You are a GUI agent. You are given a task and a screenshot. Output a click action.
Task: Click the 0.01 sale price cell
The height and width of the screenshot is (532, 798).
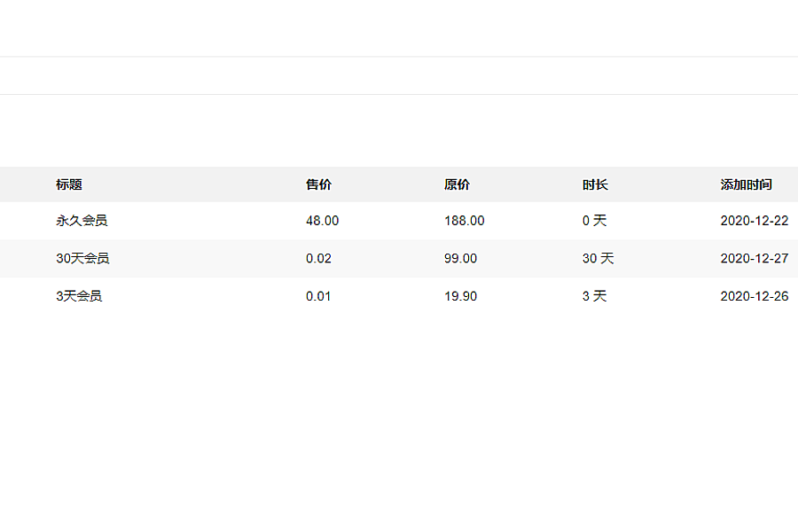tap(318, 296)
